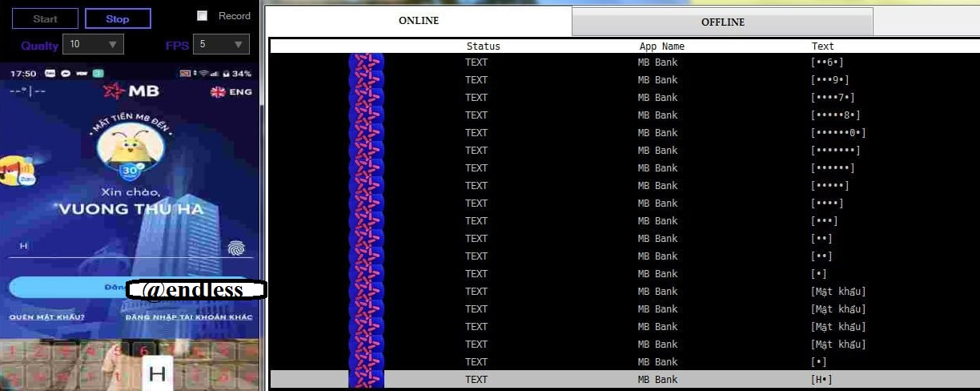Tap the 17:50 clock on the phone status bar
This screenshot has width=980, height=391.
click(x=24, y=73)
